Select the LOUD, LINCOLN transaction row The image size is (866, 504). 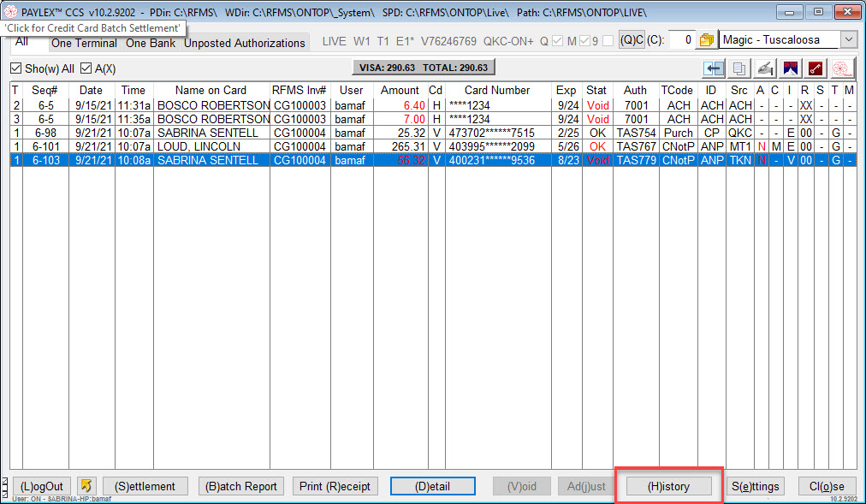pyautogui.click(x=434, y=146)
